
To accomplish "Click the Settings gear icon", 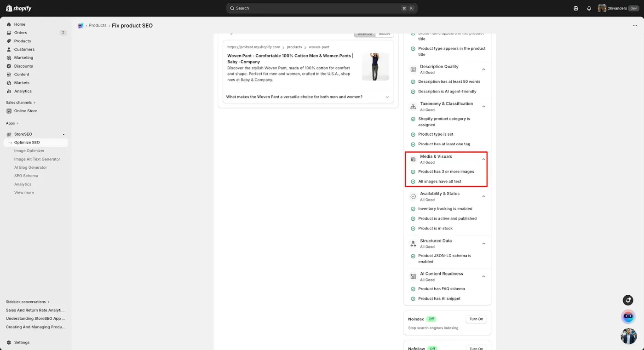I will click(9, 342).
